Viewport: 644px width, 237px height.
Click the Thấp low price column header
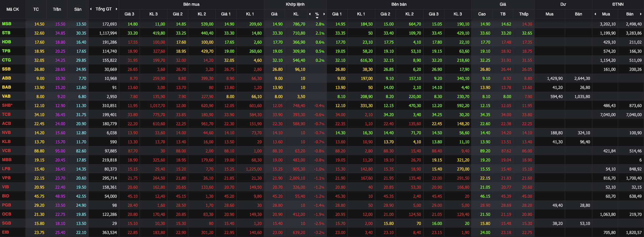click(524, 14)
